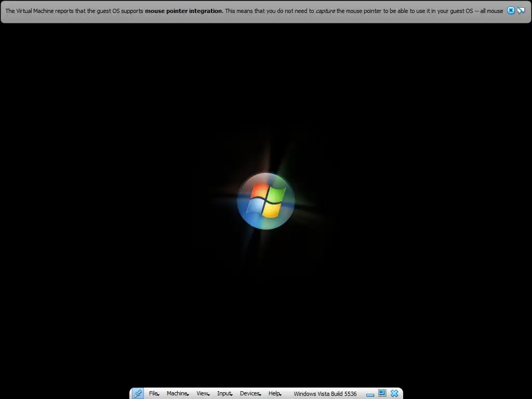The width and height of the screenshot is (532, 399).
Task: Close the virtual machine with the mini toolbar X
Action: 394,393
